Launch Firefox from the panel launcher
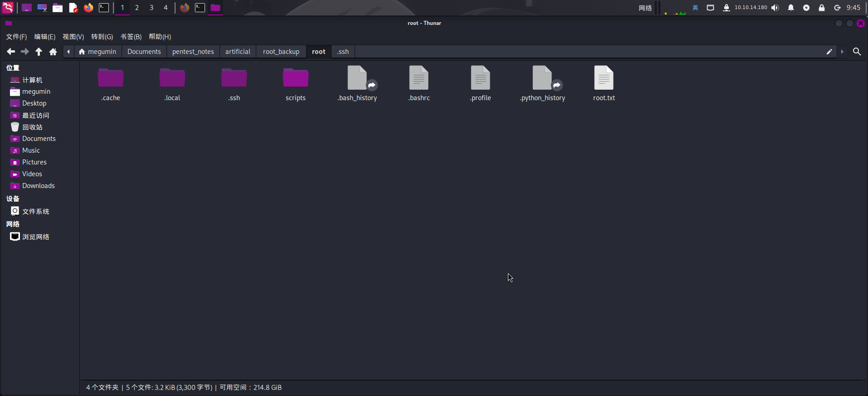Viewport: 868px width, 396px height. coord(88,8)
